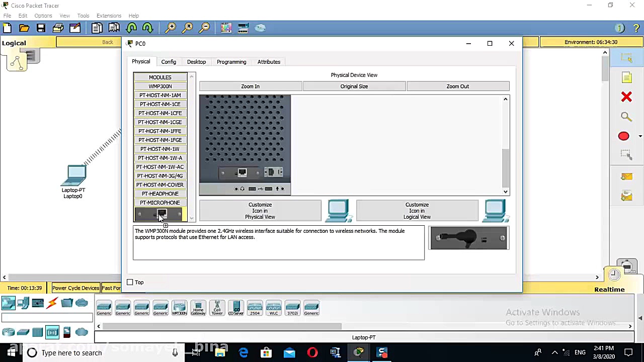Select the Home Gateway device icon
The height and width of the screenshot is (362, 644).
(x=198, y=308)
